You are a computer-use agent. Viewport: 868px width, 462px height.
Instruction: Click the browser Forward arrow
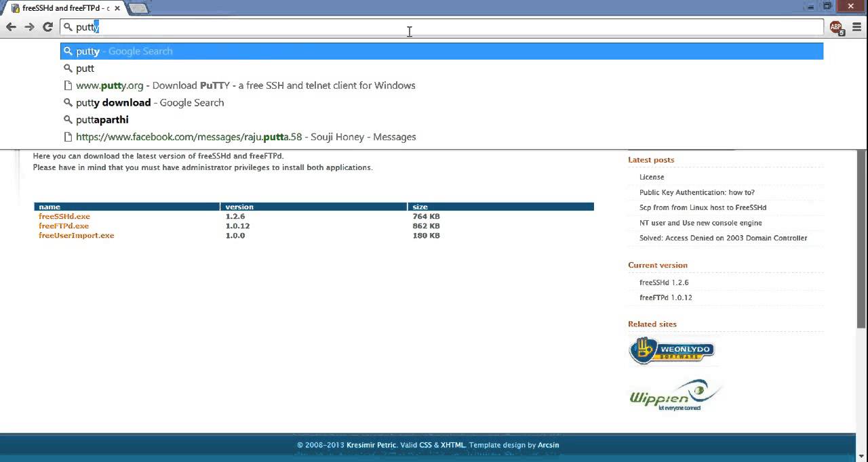(x=29, y=27)
